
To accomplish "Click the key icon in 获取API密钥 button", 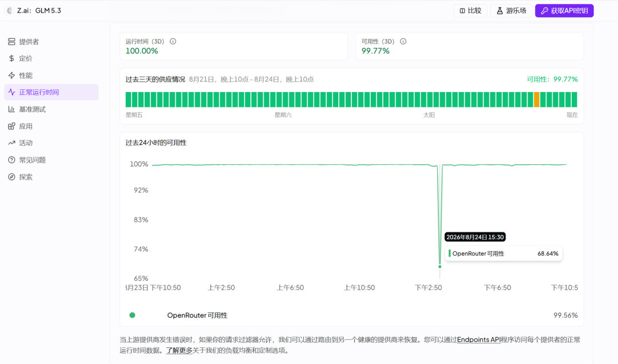I will click(544, 11).
